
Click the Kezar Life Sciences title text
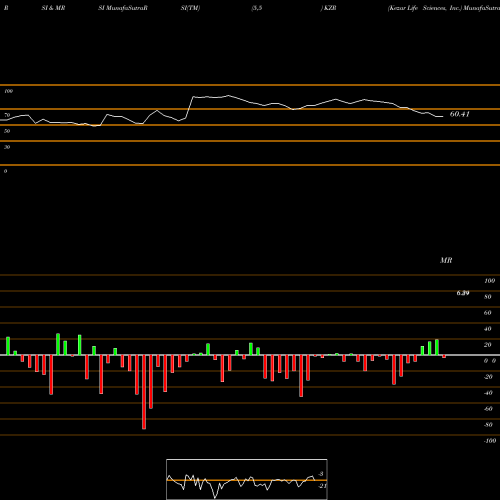(x=424, y=8)
